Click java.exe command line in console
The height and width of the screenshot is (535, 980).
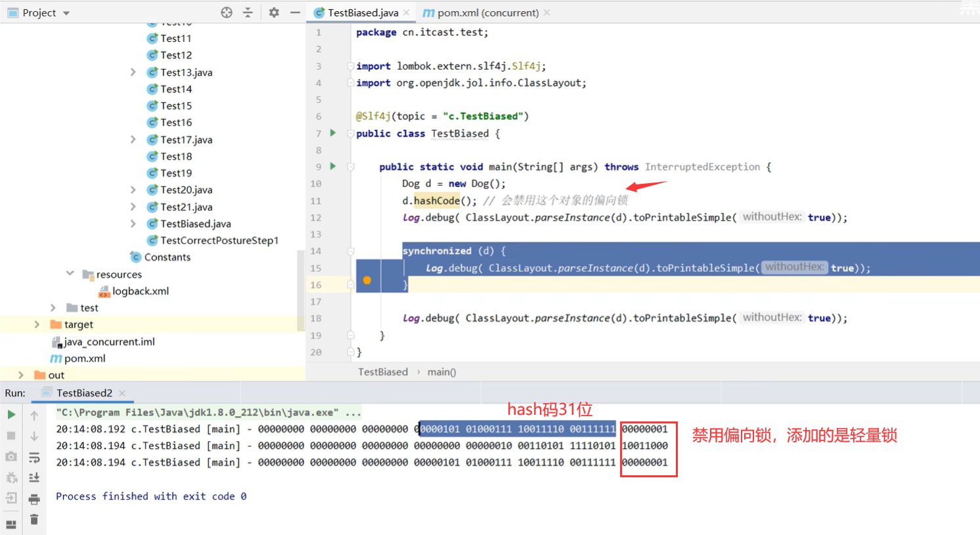[x=208, y=412]
